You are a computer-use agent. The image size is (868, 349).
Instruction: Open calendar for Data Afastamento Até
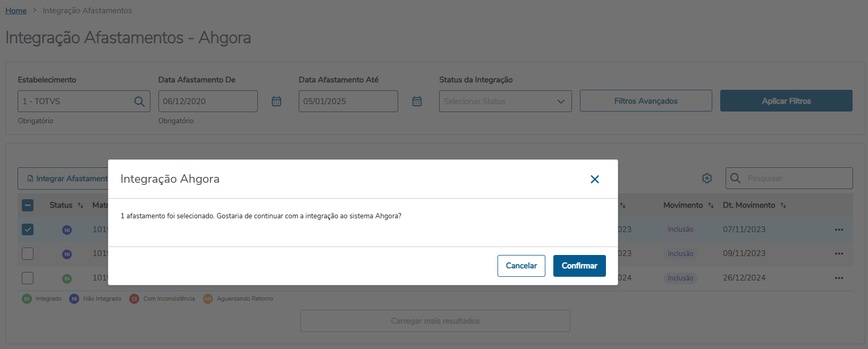(417, 101)
